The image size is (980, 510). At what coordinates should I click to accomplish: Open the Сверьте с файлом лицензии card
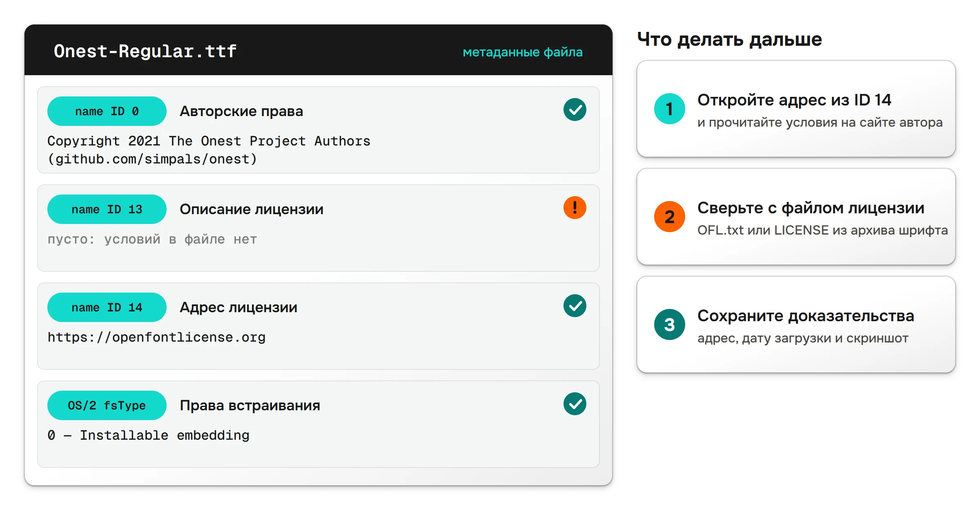coord(796,217)
